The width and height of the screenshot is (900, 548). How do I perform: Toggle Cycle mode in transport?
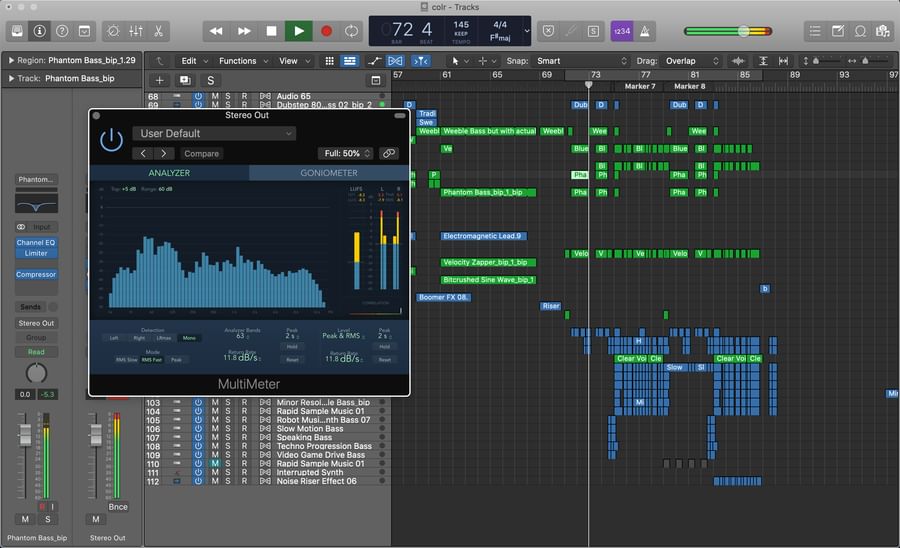(x=351, y=31)
